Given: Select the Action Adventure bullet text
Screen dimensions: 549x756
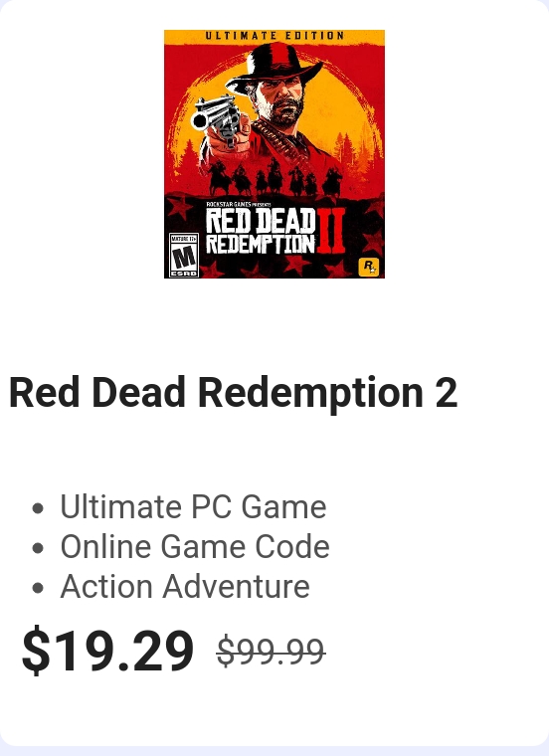Looking at the screenshot, I should coord(185,586).
